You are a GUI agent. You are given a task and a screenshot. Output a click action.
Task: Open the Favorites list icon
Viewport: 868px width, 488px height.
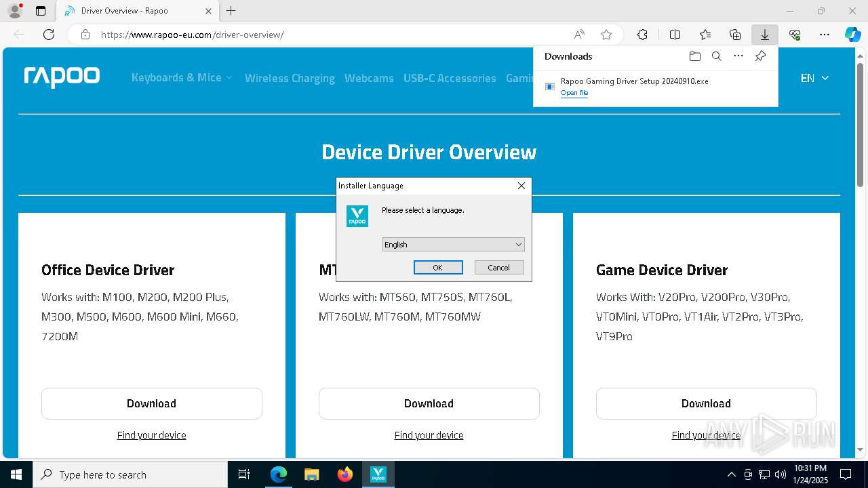pos(705,35)
